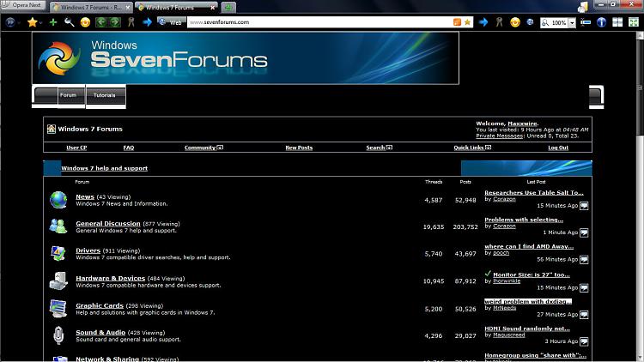Open the FAQ link
Screen dimensions: 644x362
coord(129,148)
